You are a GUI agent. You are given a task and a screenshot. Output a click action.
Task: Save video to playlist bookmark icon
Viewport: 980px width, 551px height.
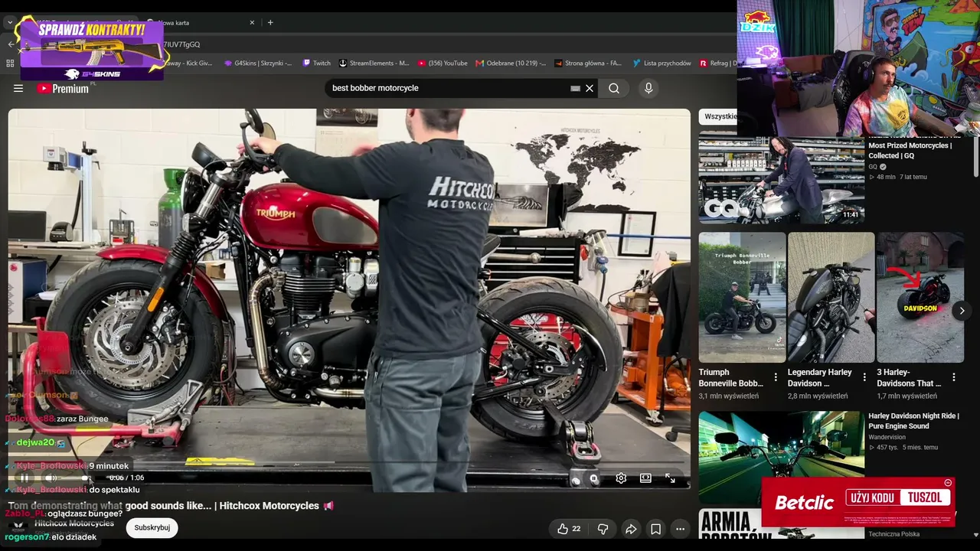[655, 529]
